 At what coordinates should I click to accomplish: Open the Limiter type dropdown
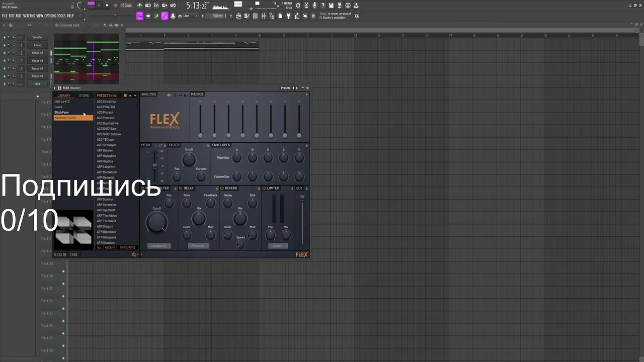click(277, 246)
